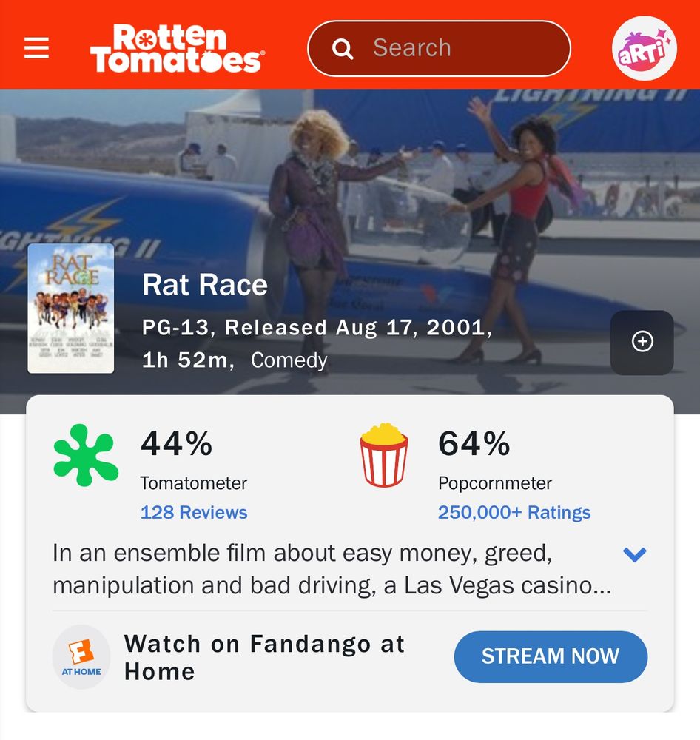Open the hamburger navigation menu
The height and width of the screenshot is (740, 700).
[x=36, y=47]
